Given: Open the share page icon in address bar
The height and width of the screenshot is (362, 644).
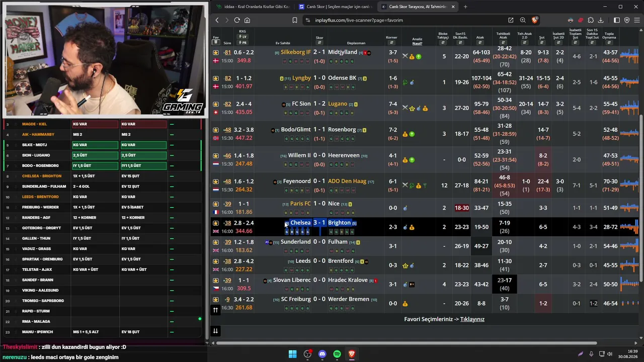Looking at the screenshot, I should coord(511,20).
